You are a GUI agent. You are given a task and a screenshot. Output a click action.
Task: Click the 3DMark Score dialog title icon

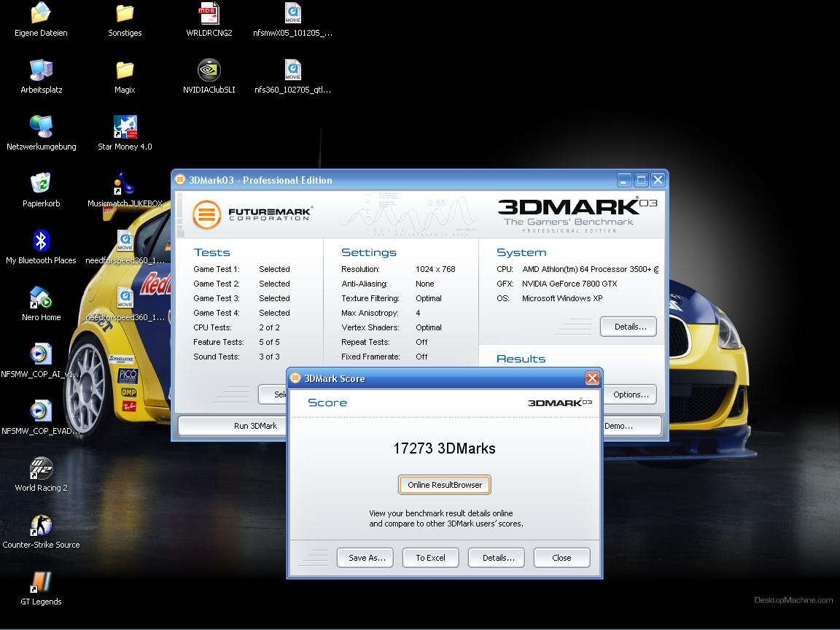click(295, 378)
